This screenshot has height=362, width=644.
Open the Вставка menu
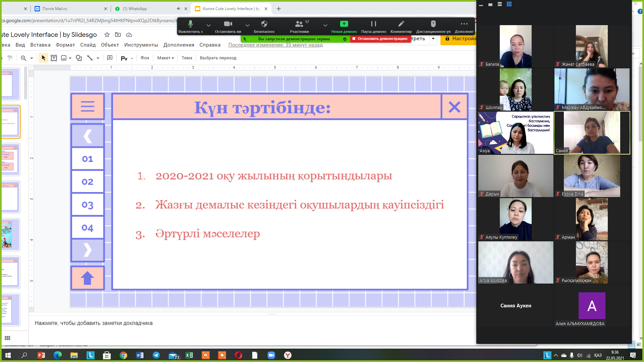click(40, 45)
